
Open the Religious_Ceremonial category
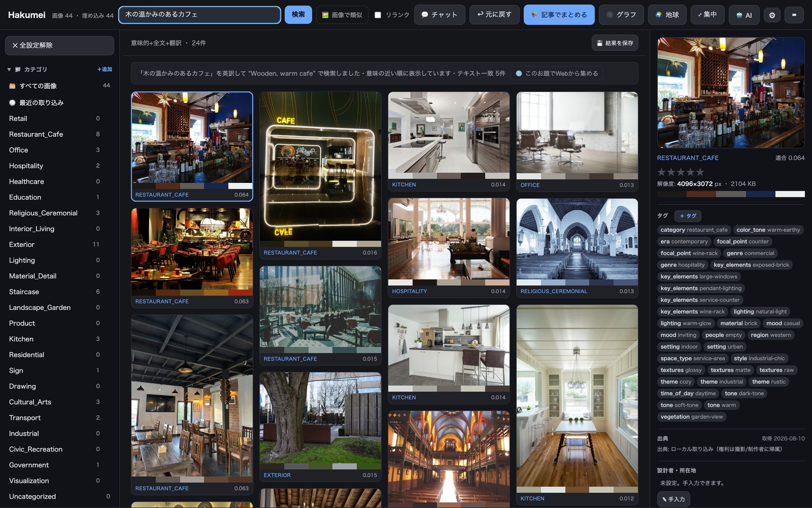click(54, 213)
